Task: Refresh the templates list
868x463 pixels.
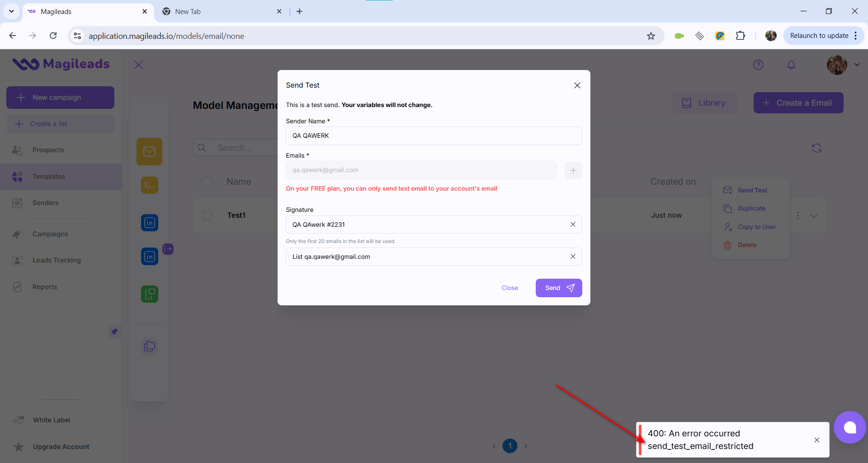Action: tap(816, 148)
